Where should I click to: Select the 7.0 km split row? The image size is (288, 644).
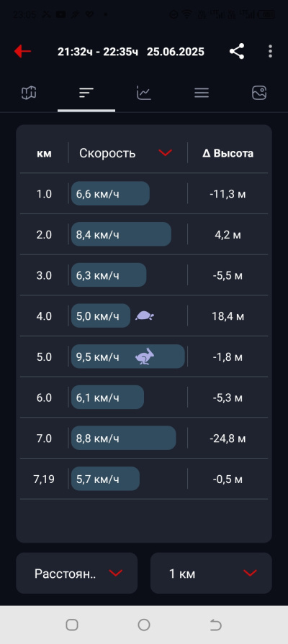coord(144,438)
